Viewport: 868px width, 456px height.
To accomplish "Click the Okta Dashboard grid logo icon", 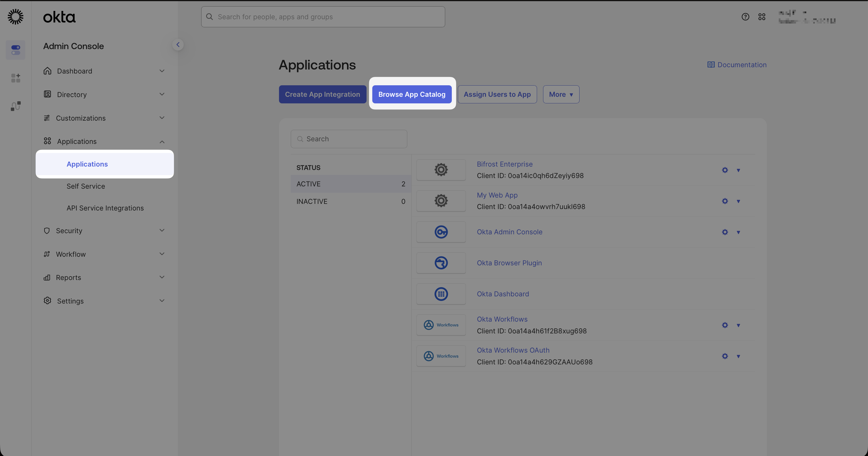I will (441, 294).
